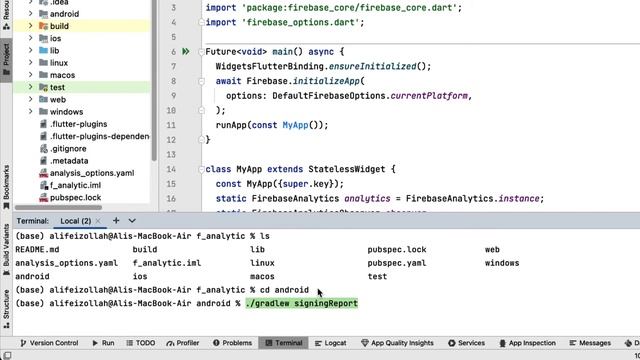Expand the web folder
Viewport: 640px width, 360px height.
(31, 100)
